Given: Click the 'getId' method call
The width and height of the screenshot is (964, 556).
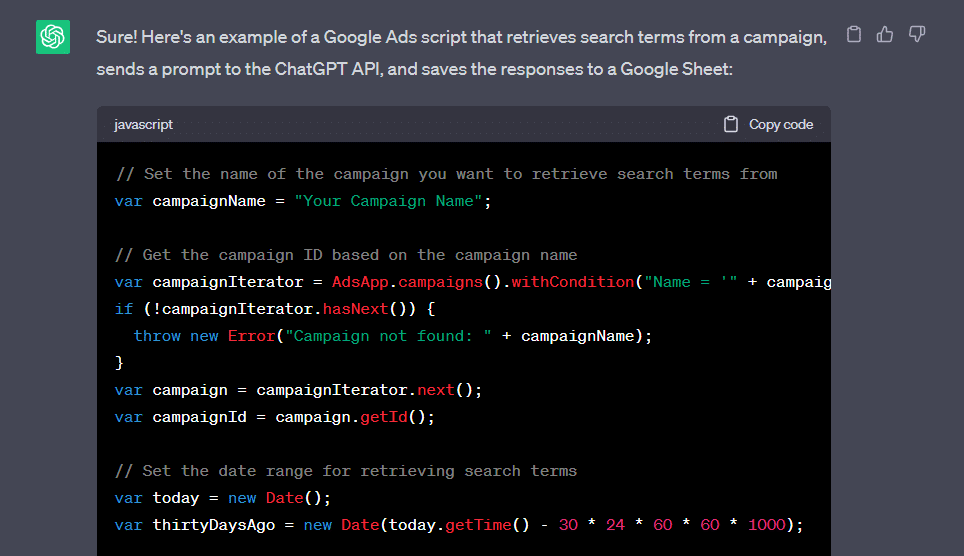Looking at the screenshot, I should (384, 417).
